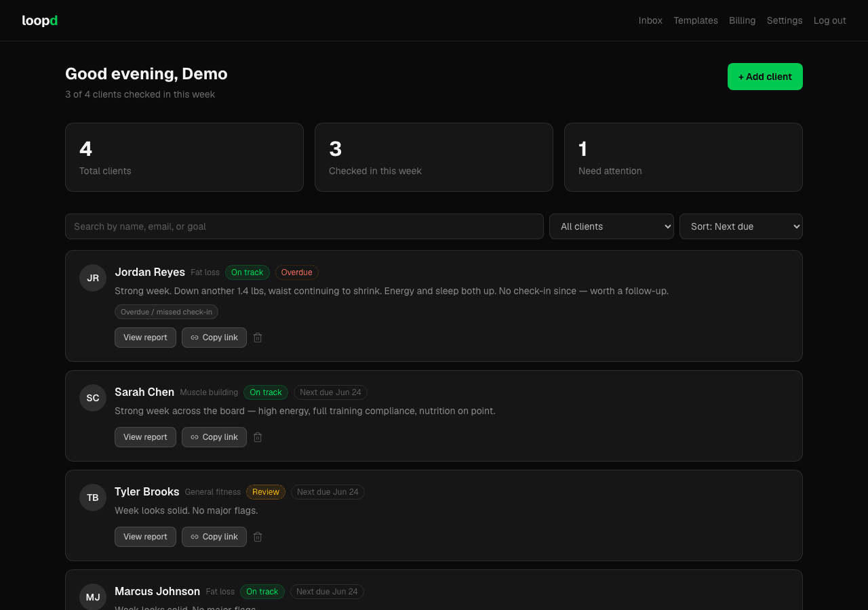This screenshot has height=610, width=868.
Task: Click the + Add client button
Action: coord(765,77)
